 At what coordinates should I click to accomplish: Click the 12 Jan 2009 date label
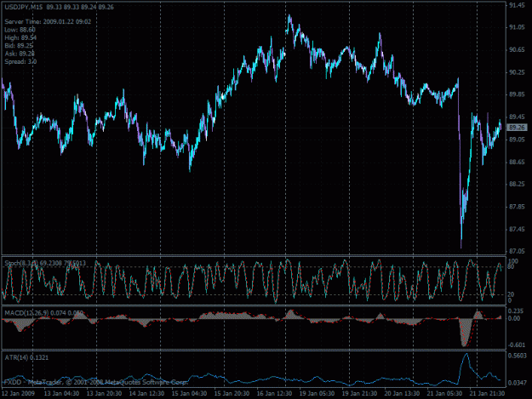pos(18,394)
